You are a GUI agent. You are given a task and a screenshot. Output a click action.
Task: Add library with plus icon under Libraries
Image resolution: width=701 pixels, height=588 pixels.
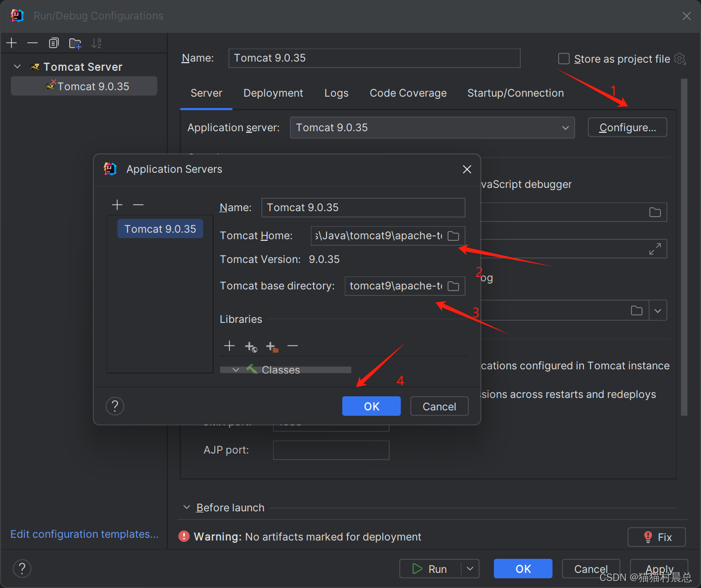[229, 346]
